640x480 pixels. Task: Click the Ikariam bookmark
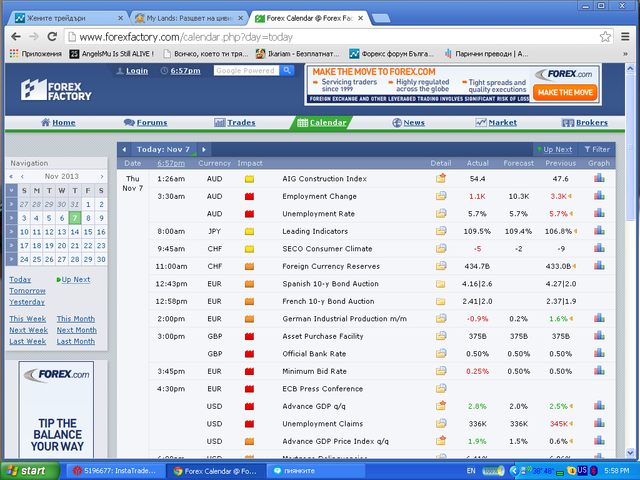[297, 54]
